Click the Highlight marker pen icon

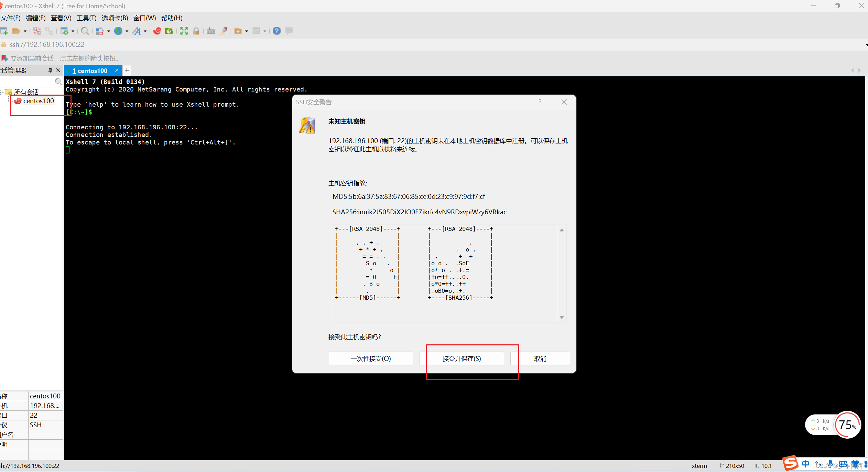tap(224, 31)
